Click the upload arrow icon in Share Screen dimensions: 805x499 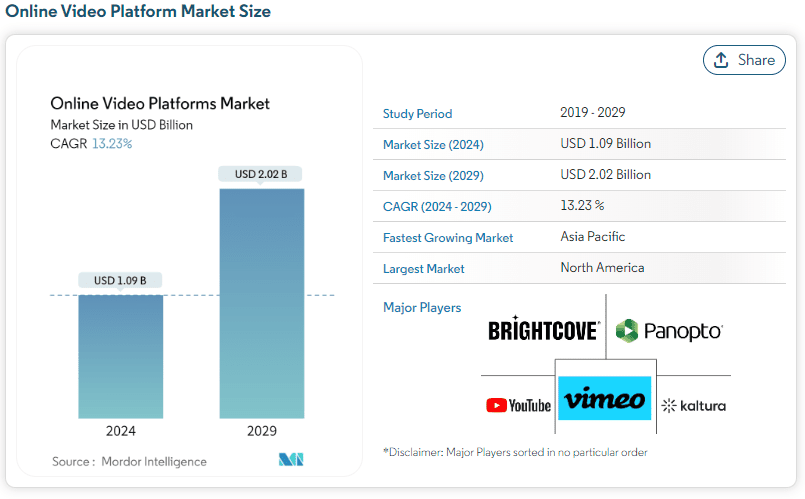[721, 60]
